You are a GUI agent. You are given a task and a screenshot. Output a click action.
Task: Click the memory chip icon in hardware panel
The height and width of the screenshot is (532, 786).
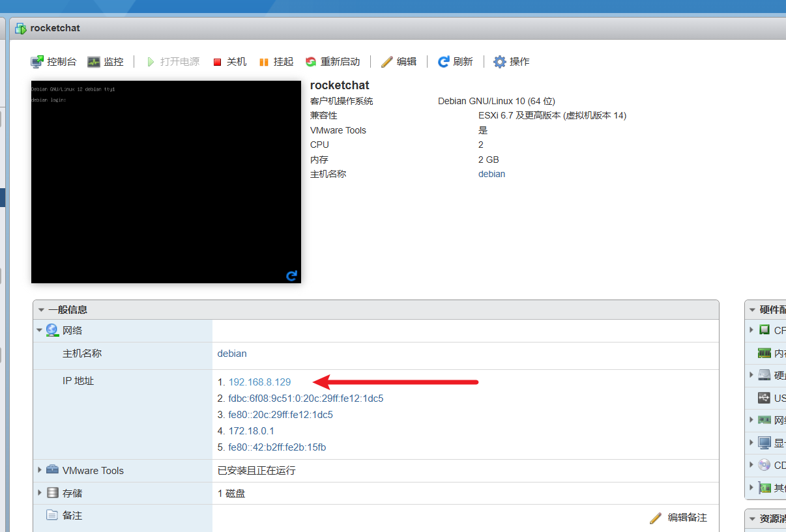point(764,353)
